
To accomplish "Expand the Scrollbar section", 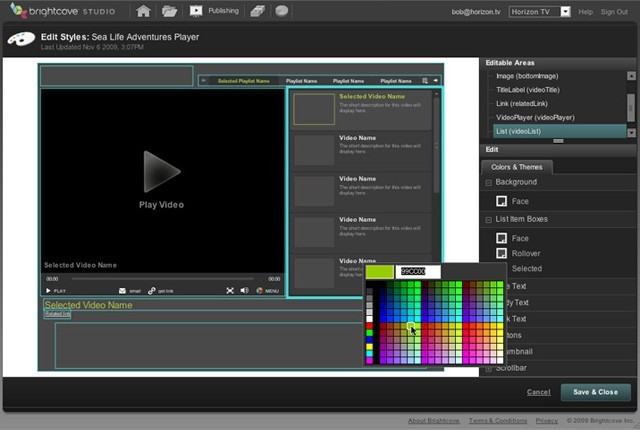I will point(489,369).
